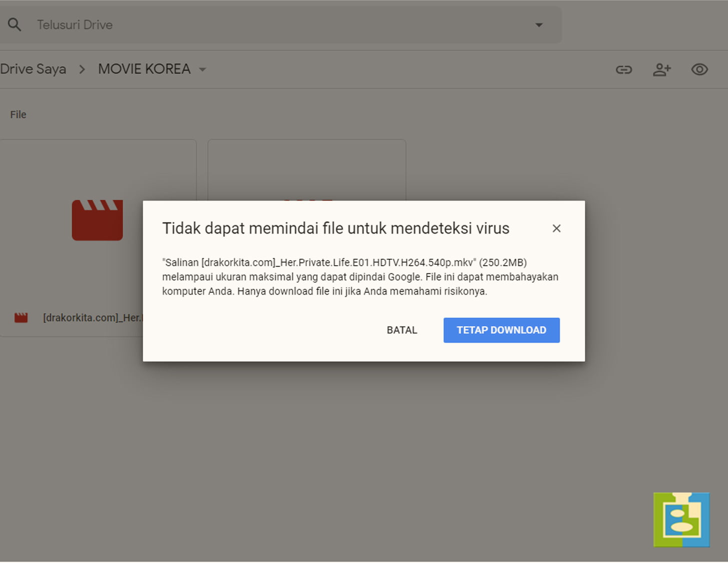Image resolution: width=728 pixels, height=563 pixels.
Task: Close the virus scan dialog
Action: [556, 228]
